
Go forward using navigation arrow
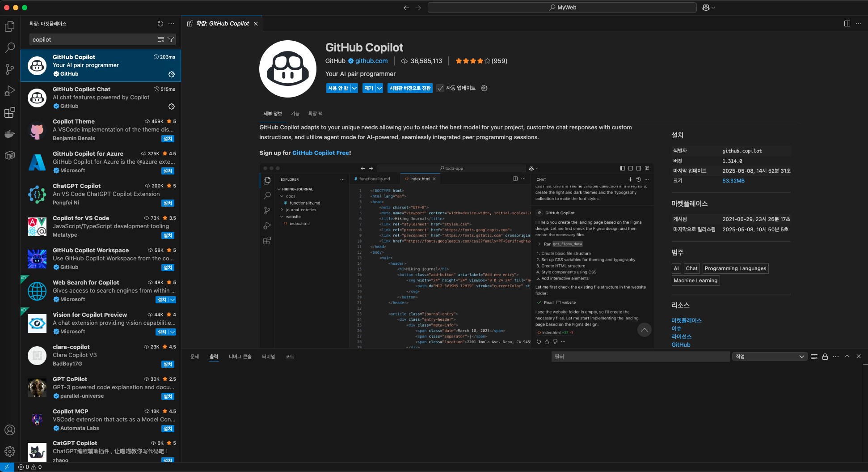pos(418,8)
